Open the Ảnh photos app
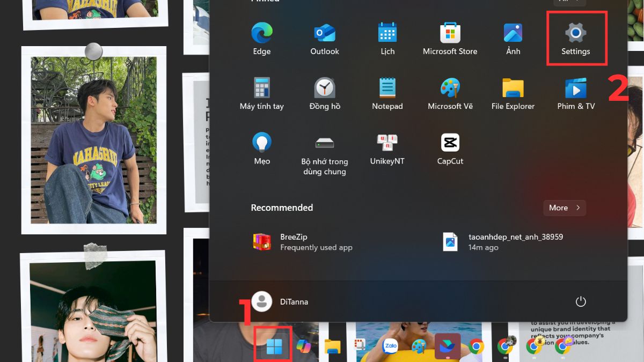Viewport: 644px width, 362px height. tap(513, 40)
